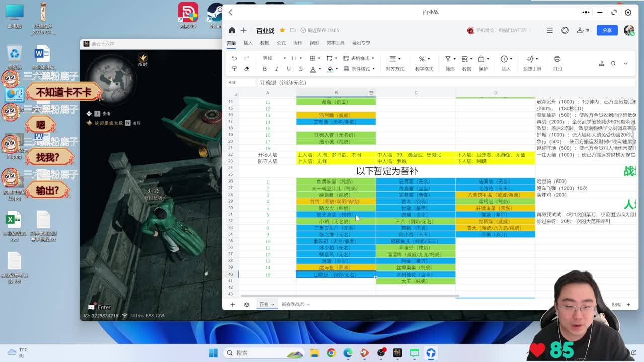The image size is (644, 362).
Task: Open the print (打印) tool
Action: point(557,62)
